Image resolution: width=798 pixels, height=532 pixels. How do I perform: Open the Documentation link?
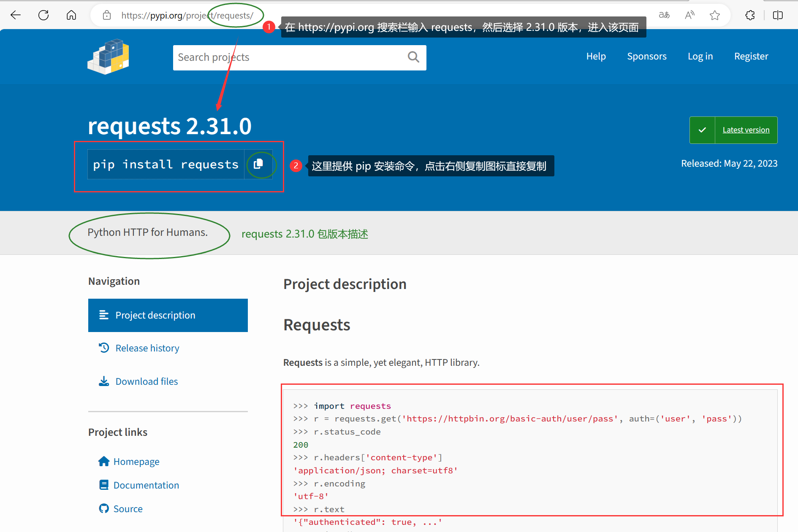[x=146, y=485]
